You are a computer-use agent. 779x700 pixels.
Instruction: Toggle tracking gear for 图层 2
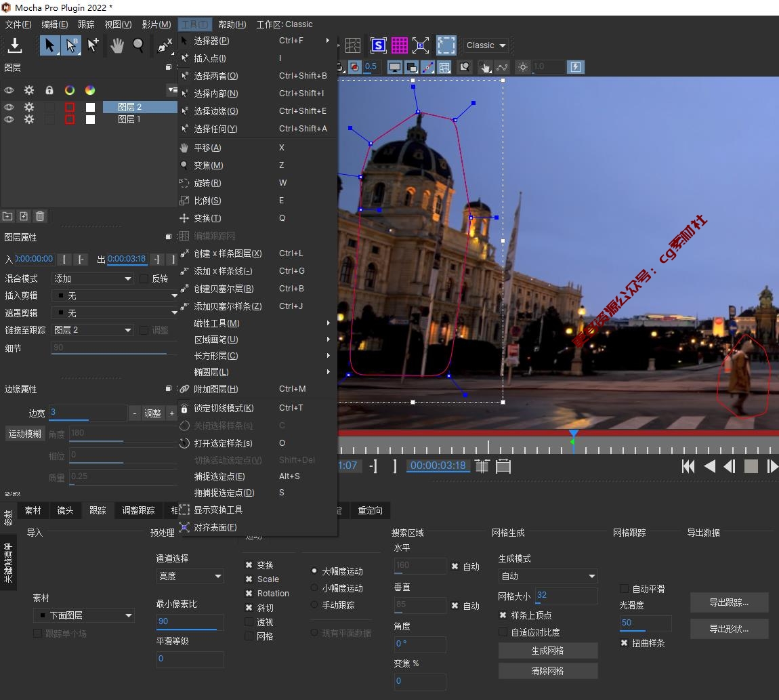pyautogui.click(x=29, y=107)
